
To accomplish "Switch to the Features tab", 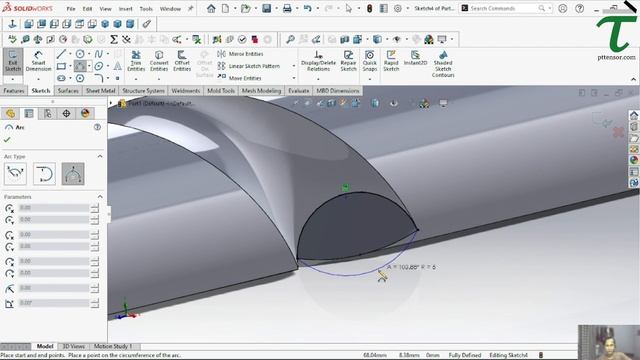I will coord(14,91).
